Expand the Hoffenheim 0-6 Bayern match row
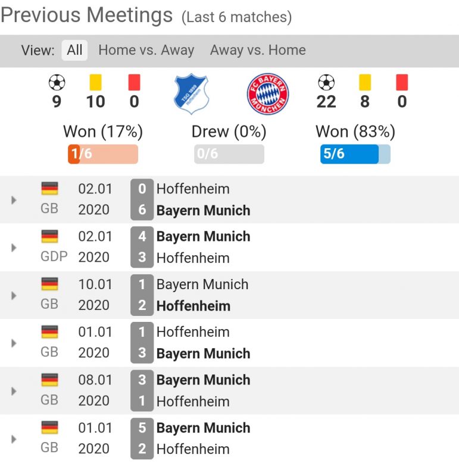 click(x=14, y=200)
